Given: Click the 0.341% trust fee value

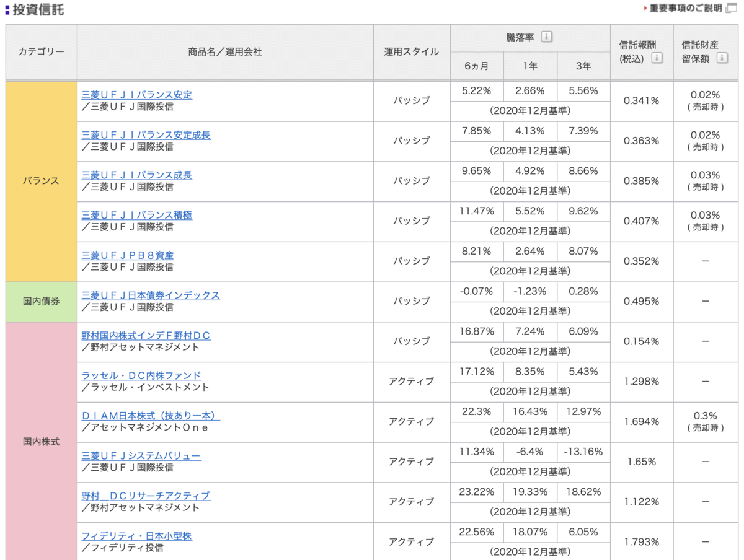Looking at the screenshot, I should 642,101.
